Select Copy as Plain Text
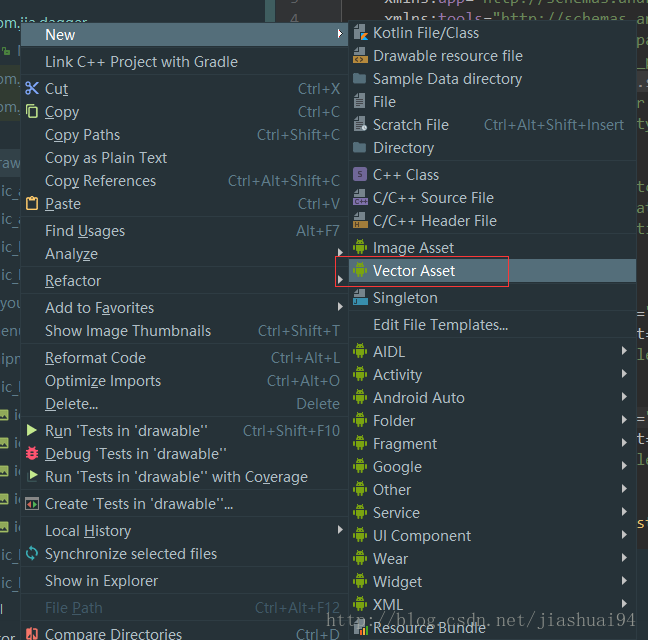 (x=184, y=158)
